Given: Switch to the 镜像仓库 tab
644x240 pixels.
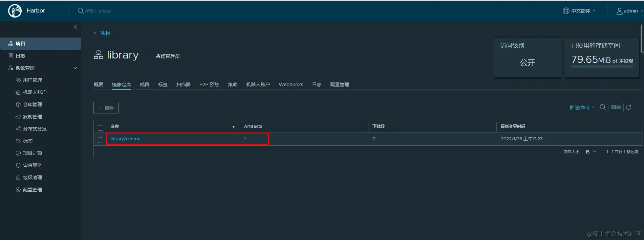Looking at the screenshot, I should (x=122, y=85).
